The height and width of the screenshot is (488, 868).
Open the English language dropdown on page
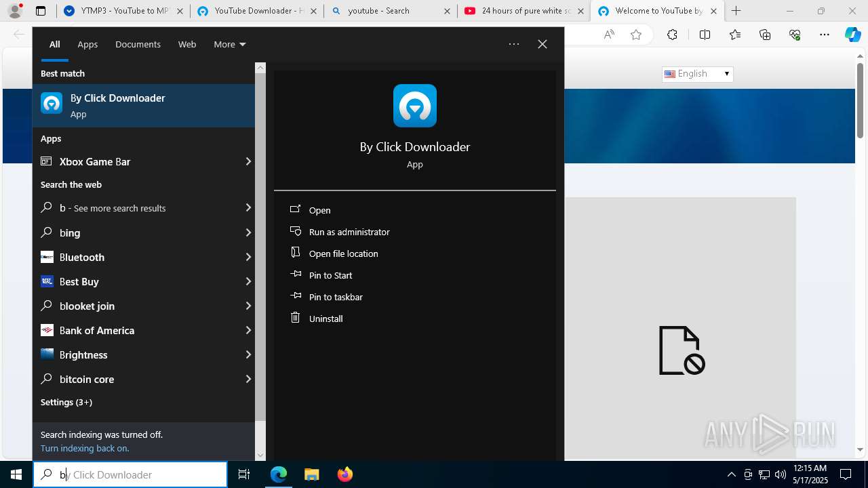[x=697, y=74]
